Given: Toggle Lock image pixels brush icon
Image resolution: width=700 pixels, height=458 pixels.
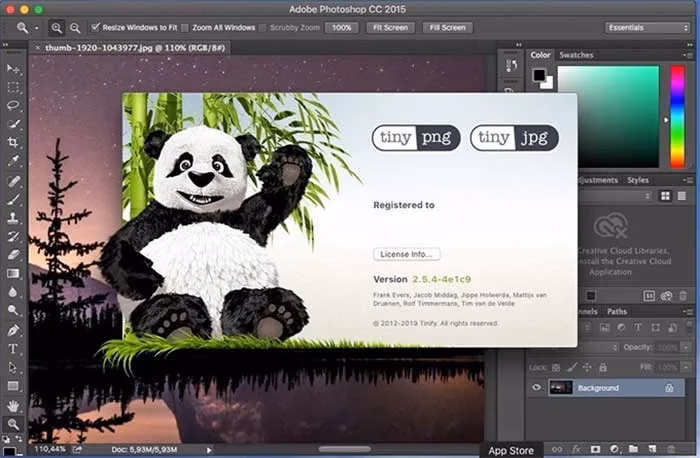Looking at the screenshot, I should (x=571, y=367).
